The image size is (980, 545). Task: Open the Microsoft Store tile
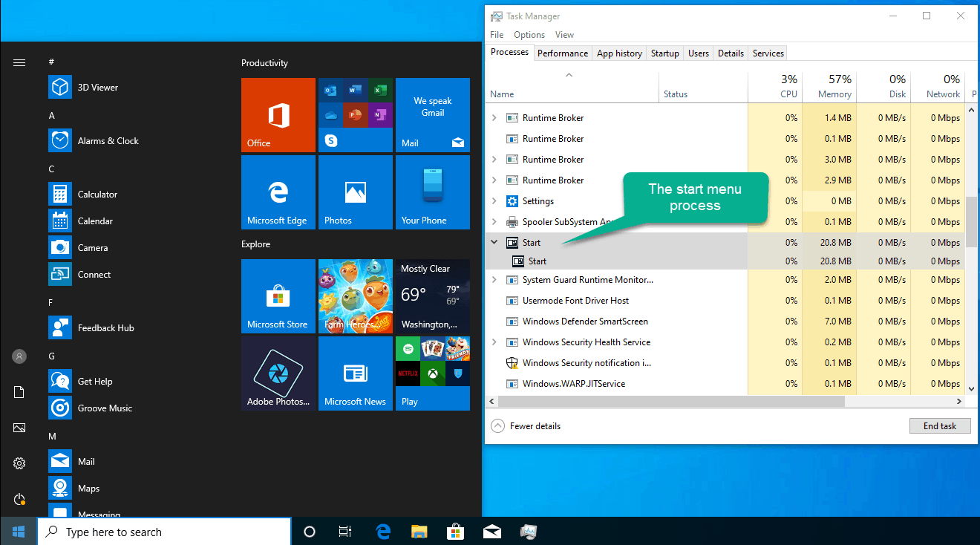(278, 296)
